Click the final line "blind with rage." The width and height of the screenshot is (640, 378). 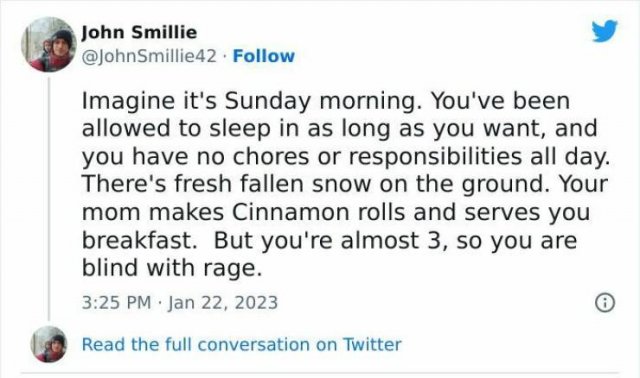pyautogui.click(x=171, y=269)
